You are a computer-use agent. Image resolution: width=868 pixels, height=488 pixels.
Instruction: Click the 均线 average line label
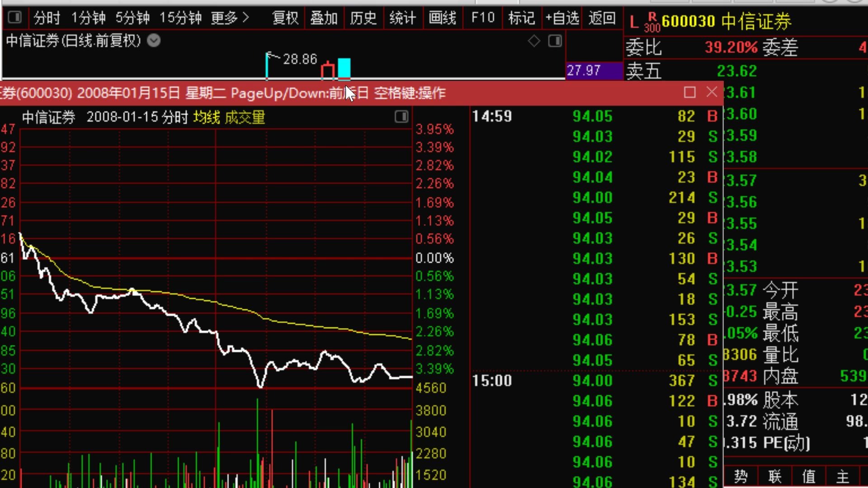(207, 117)
